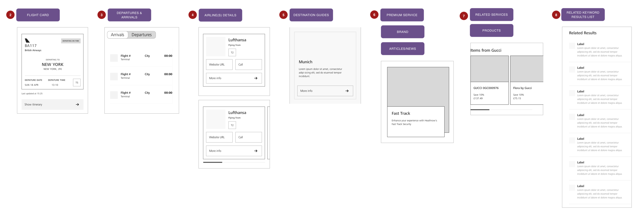Click Call in the lower Lufthansa card

pos(249,137)
